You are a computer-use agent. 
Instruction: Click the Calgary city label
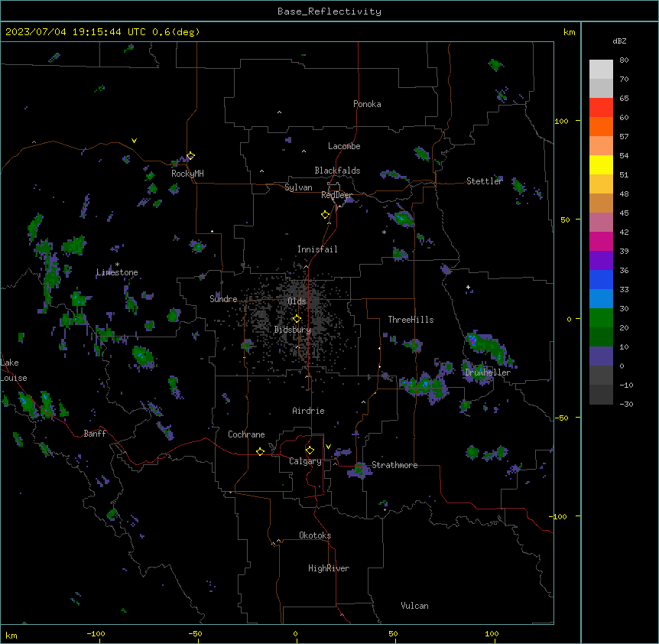point(305,461)
